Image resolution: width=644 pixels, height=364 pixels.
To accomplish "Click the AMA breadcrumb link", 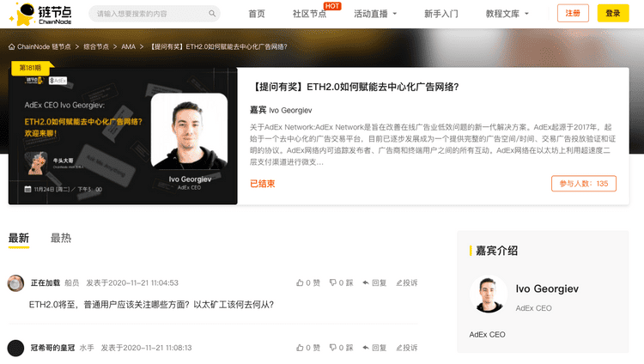I will (128, 46).
